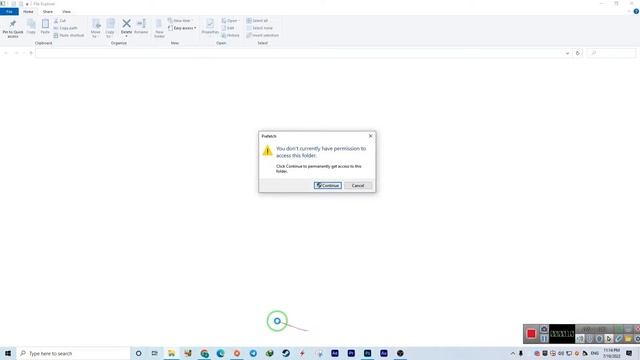Image resolution: width=640 pixels, height=360 pixels.
Task: Click the Help question mark icon
Action: click(x=636, y=11)
